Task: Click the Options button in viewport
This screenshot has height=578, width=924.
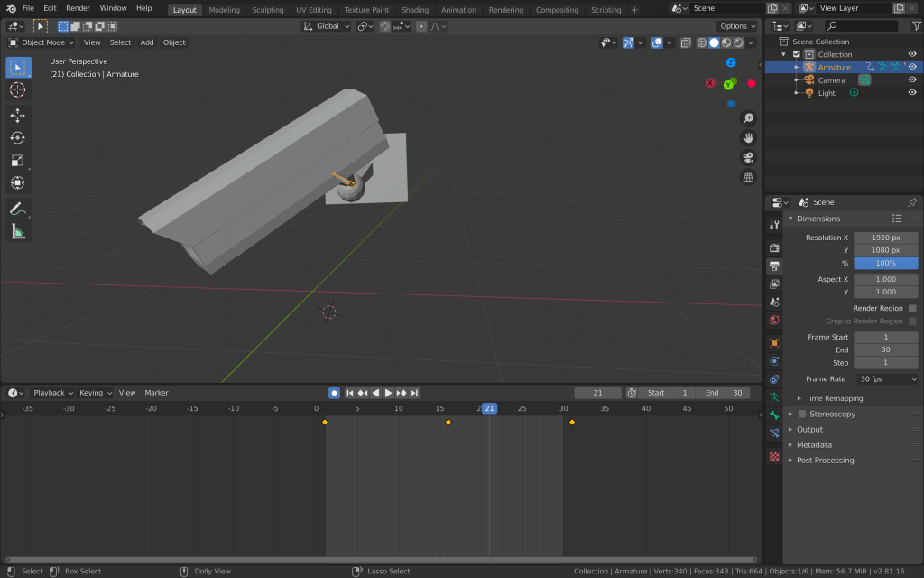Action: 737,26
